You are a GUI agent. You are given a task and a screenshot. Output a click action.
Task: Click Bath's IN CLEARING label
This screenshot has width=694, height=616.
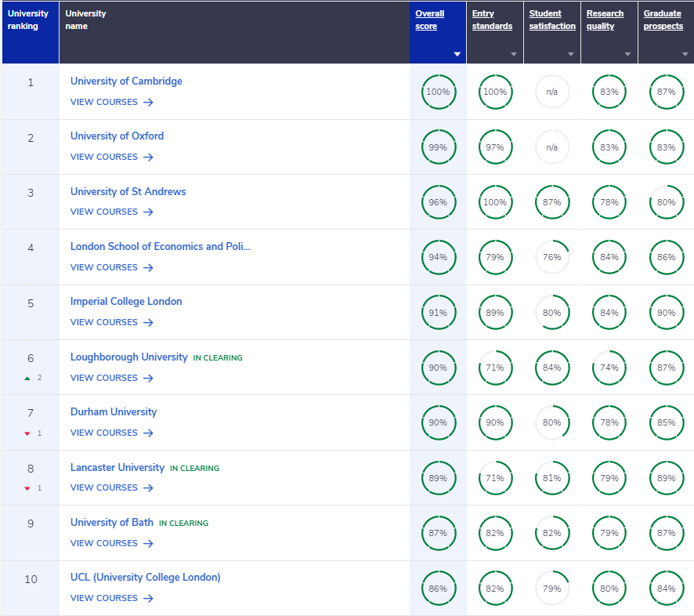click(183, 523)
